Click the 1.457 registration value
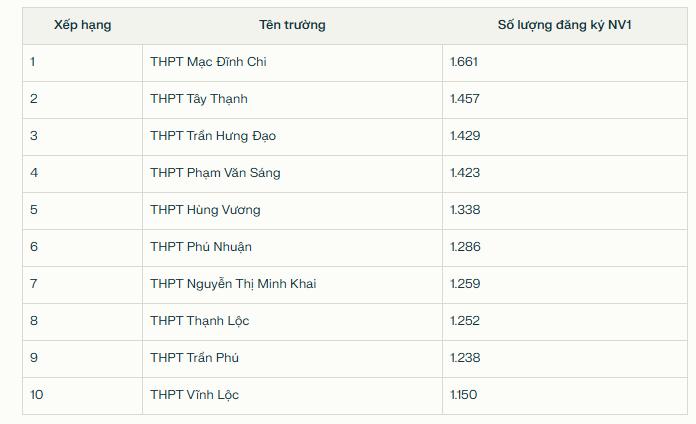This screenshot has width=696, height=424. (465, 99)
